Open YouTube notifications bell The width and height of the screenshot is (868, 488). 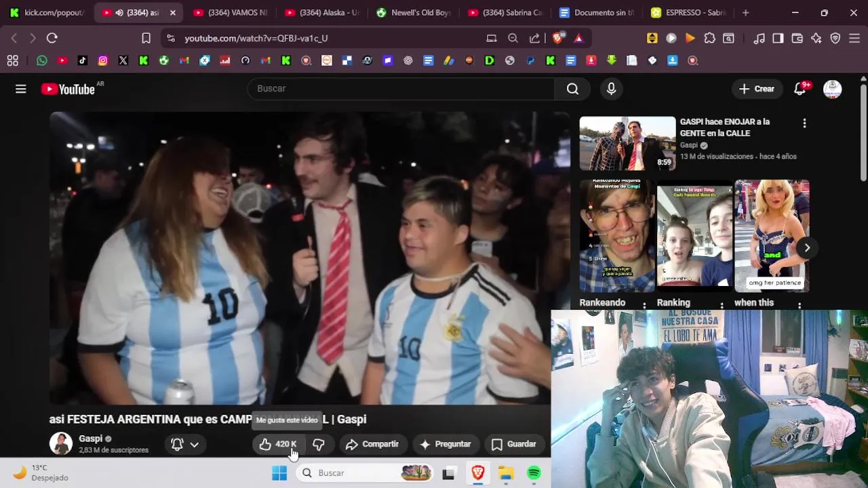[800, 89]
